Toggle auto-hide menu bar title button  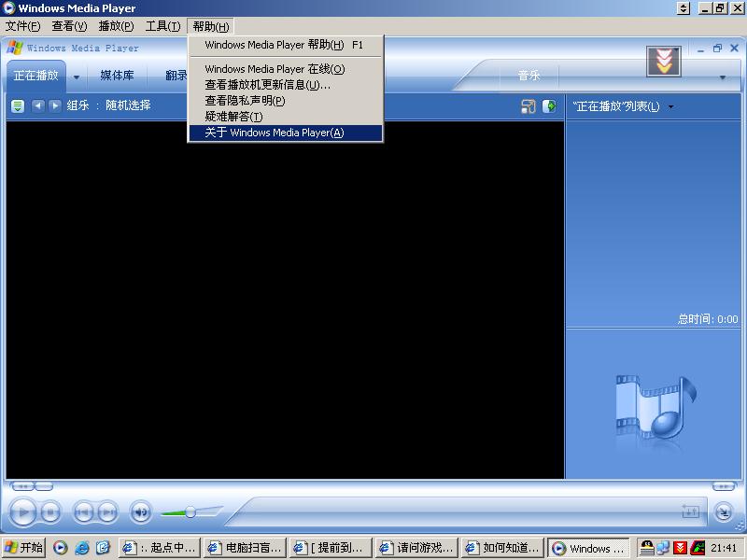684,8
